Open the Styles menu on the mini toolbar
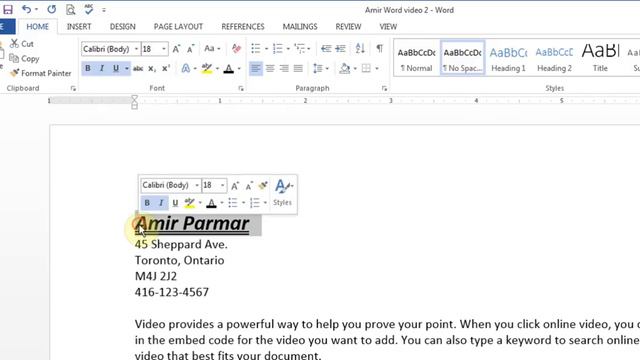Viewport: 640px width, 360px height. [283, 192]
